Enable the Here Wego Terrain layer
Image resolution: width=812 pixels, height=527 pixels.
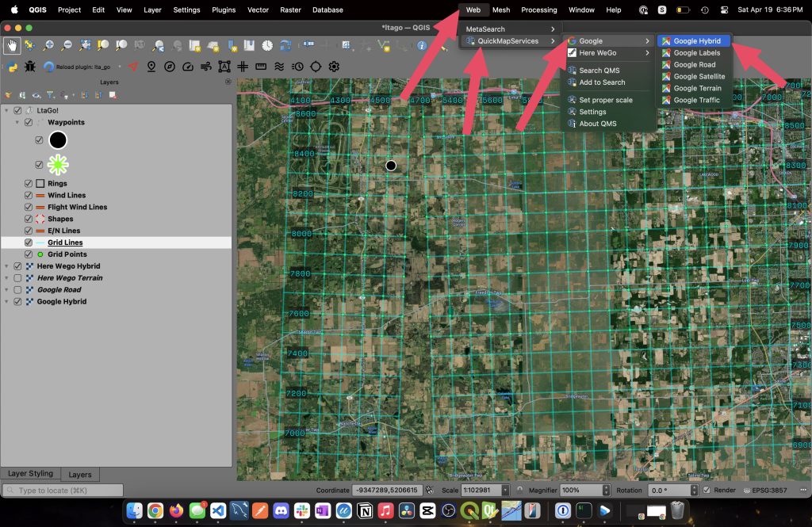click(17, 278)
